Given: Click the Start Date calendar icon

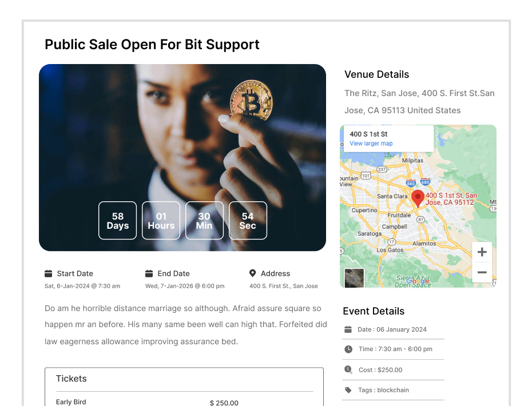Looking at the screenshot, I should tap(49, 273).
